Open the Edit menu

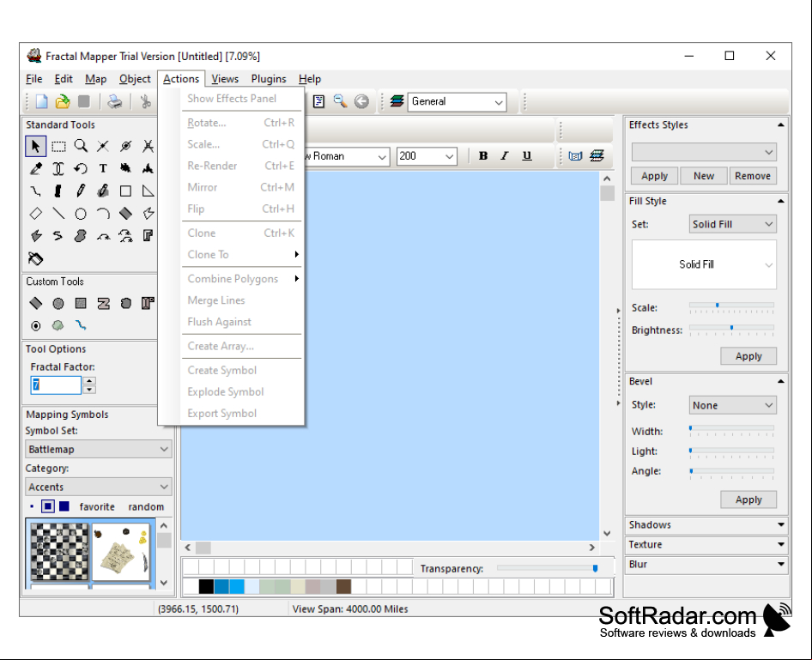64,79
